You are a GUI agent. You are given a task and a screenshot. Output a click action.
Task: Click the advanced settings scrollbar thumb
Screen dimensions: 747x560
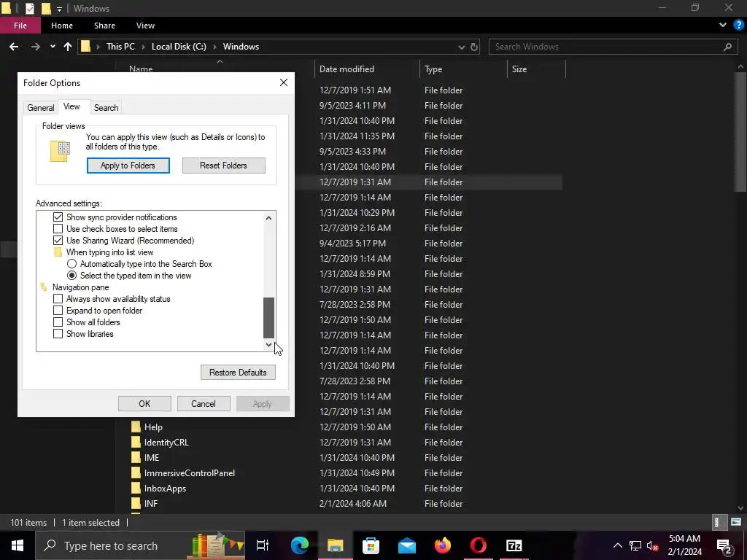click(x=268, y=318)
